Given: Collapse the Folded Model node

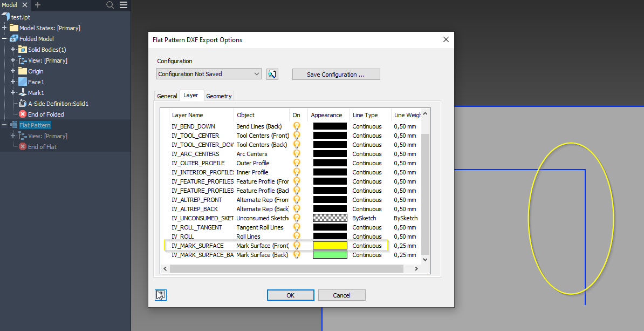Looking at the screenshot, I should tap(4, 38).
